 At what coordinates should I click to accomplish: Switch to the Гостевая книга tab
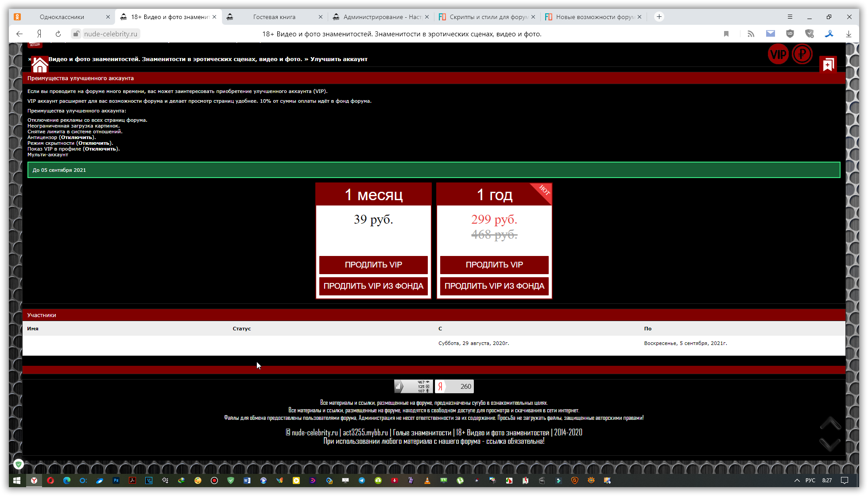[x=274, y=17]
